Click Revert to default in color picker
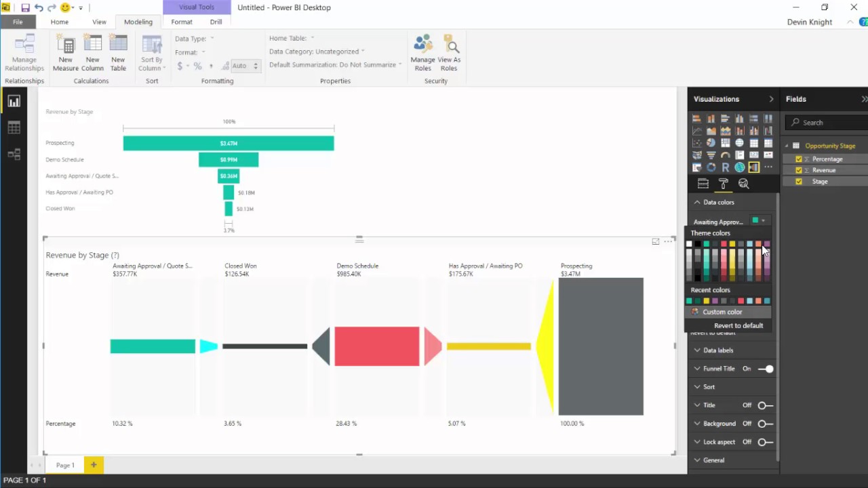Image resolution: width=868 pixels, height=488 pixels. pos(738,325)
